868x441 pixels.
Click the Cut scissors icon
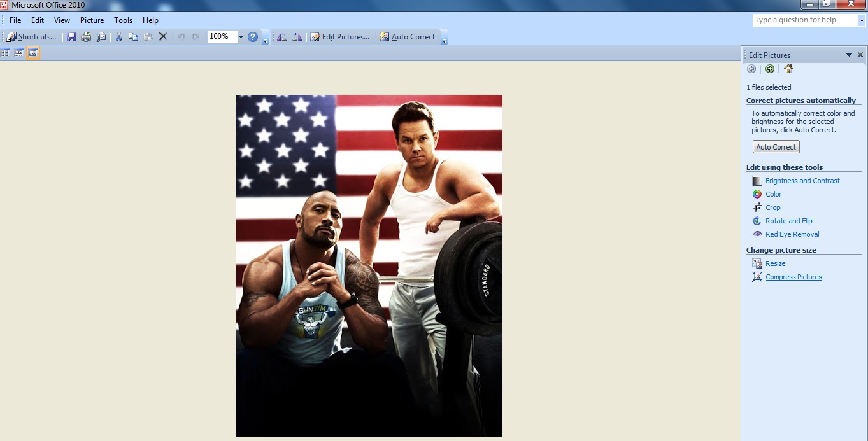[x=118, y=37]
